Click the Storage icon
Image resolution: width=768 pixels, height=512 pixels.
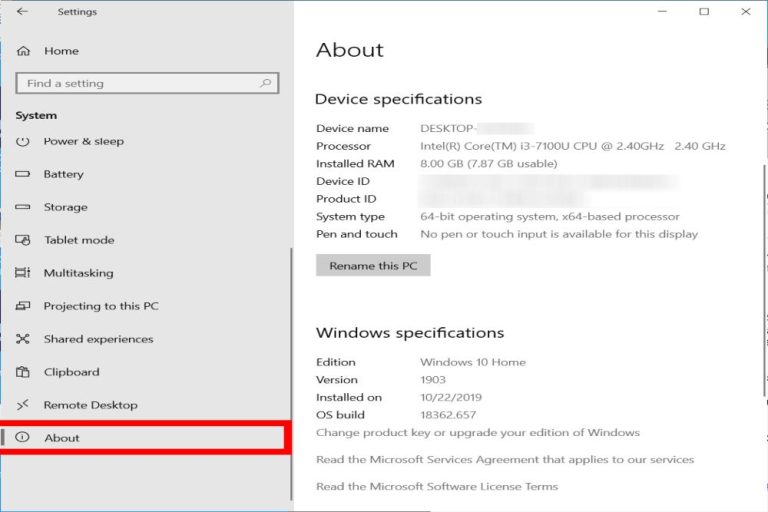24,207
